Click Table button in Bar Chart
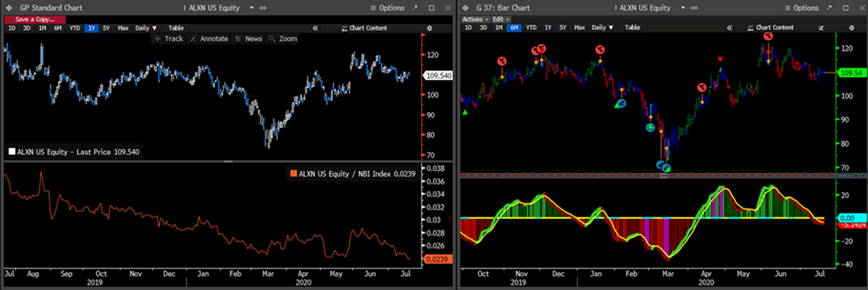868x290 pixels. [x=632, y=28]
